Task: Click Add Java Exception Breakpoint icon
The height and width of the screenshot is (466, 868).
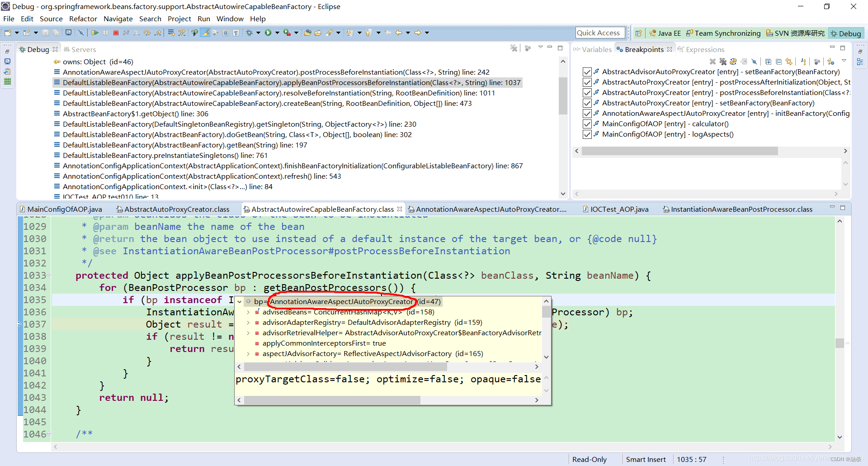Action: [x=803, y=62]
